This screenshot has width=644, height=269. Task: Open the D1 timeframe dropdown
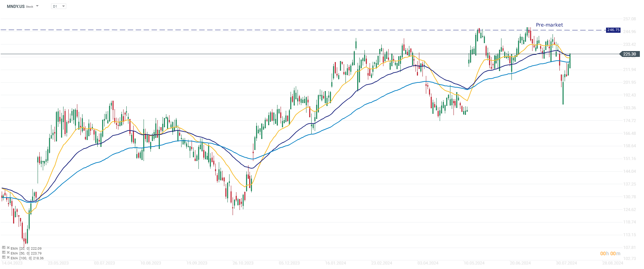click(58, 6)
